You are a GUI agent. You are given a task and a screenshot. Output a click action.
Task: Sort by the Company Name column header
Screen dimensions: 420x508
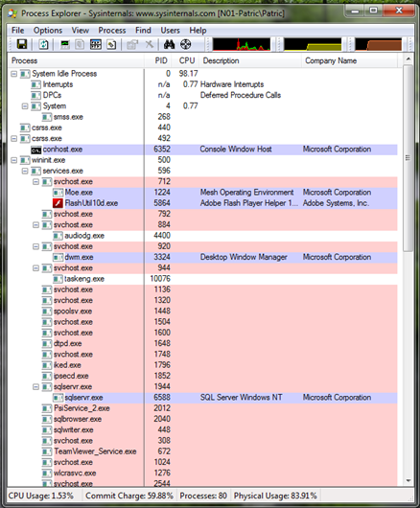click(x=349, y=60)
